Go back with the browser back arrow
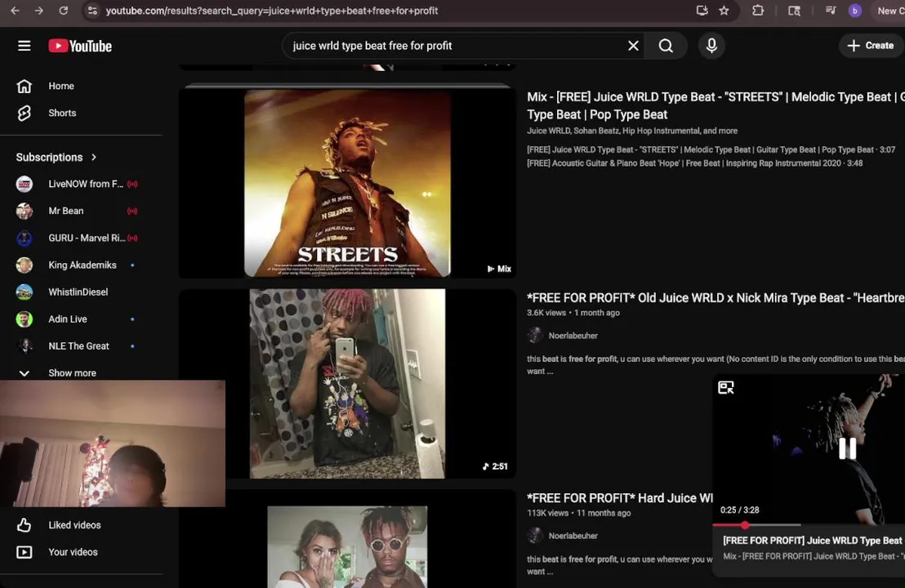The width and height of the screenshot is (905, 588). (15, 11)
